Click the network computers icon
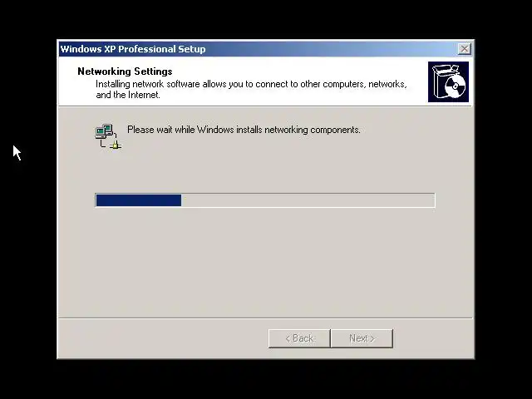532x399 pixels. click(108, 136)
